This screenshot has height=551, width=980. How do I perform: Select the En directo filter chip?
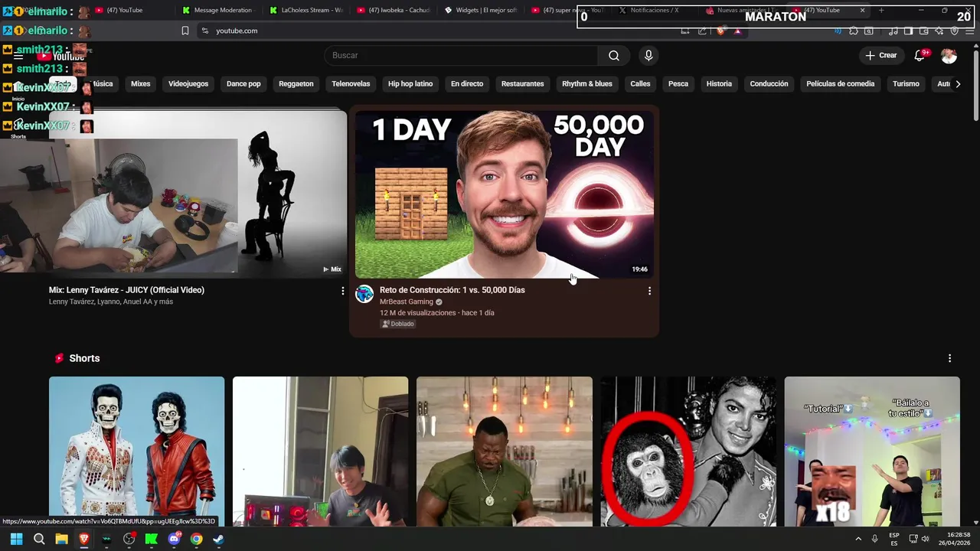pyautogui.click(x=467, y=83)
